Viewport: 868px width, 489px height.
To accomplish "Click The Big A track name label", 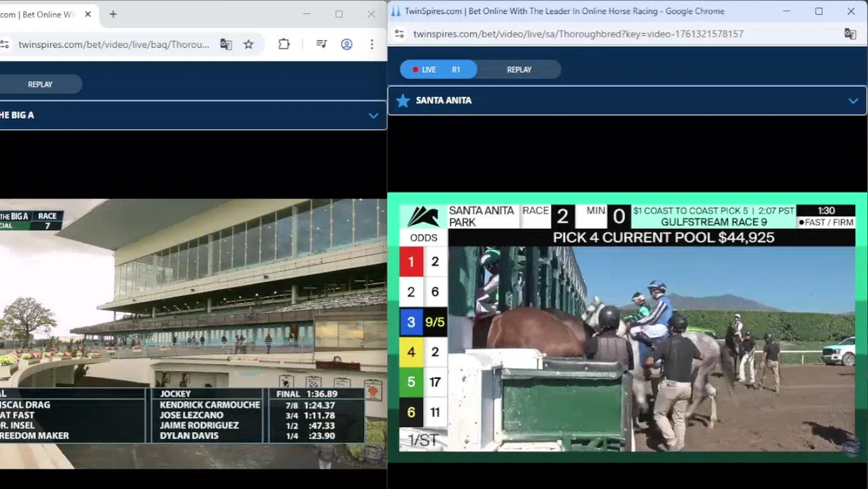I will pyautogui.click(x=17, y=115).
